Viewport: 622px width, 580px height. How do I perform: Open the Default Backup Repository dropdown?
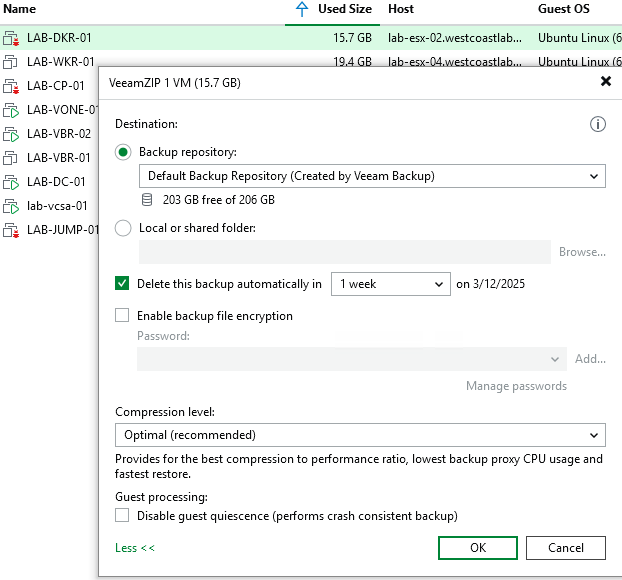[371, 176]
